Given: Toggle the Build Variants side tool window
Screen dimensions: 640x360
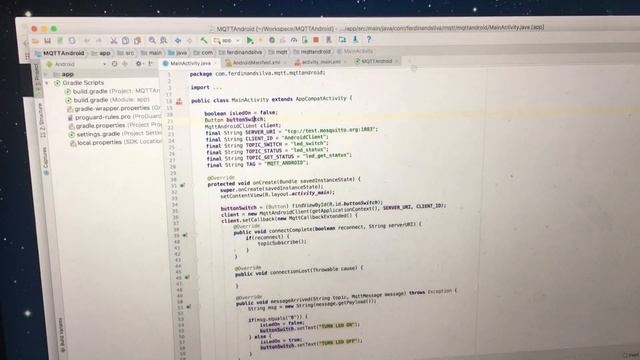Looking at the screenshot, I should [62, 336].
